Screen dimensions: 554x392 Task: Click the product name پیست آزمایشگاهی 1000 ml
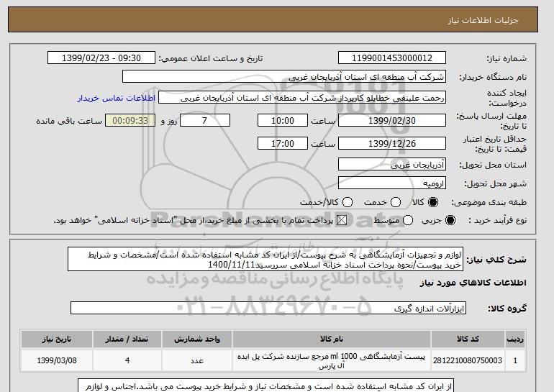pyautogui.click(x=332, y=360)
